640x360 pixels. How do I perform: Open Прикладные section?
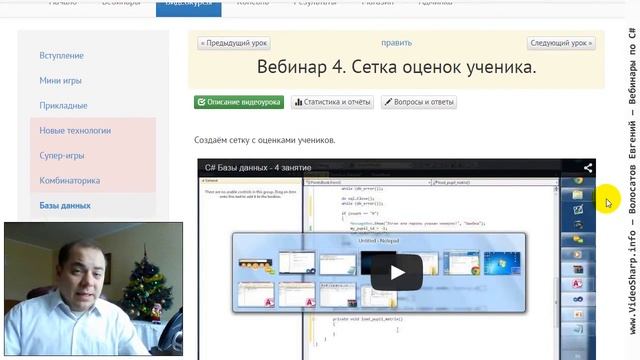pyautogui.click(x=63, y=105)
